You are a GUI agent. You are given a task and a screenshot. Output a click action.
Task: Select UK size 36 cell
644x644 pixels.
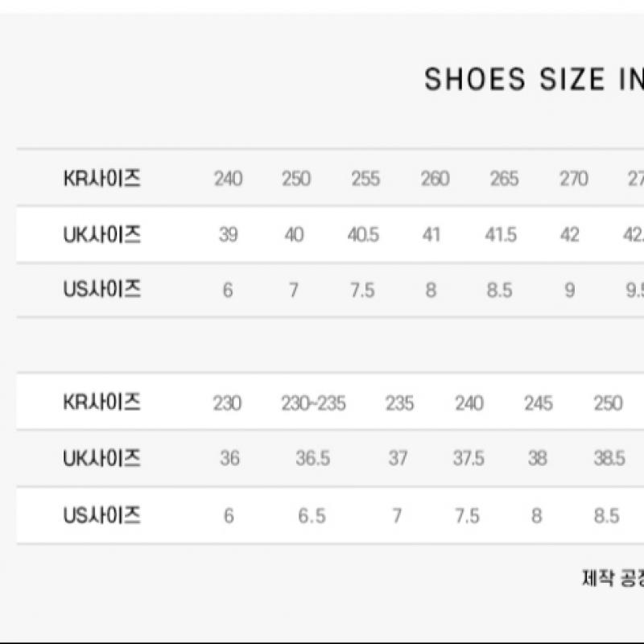(229, 459)
